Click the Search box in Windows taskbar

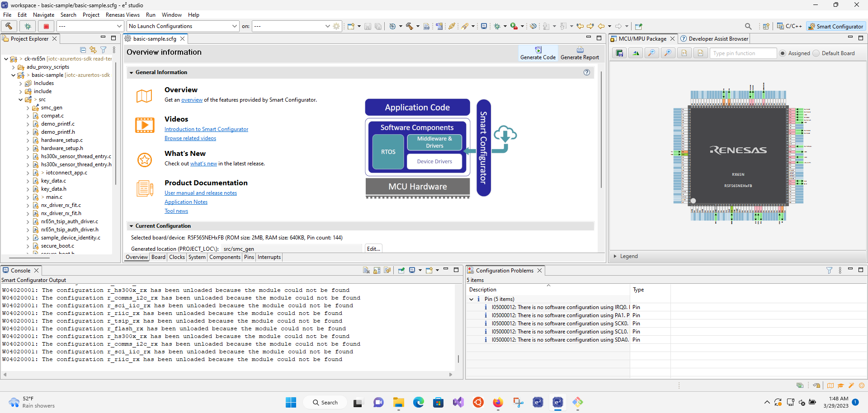tap(325, 402)
